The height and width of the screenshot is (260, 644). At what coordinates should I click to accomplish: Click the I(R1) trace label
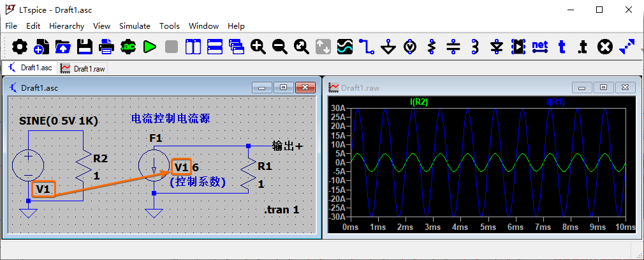click(556, 102)
